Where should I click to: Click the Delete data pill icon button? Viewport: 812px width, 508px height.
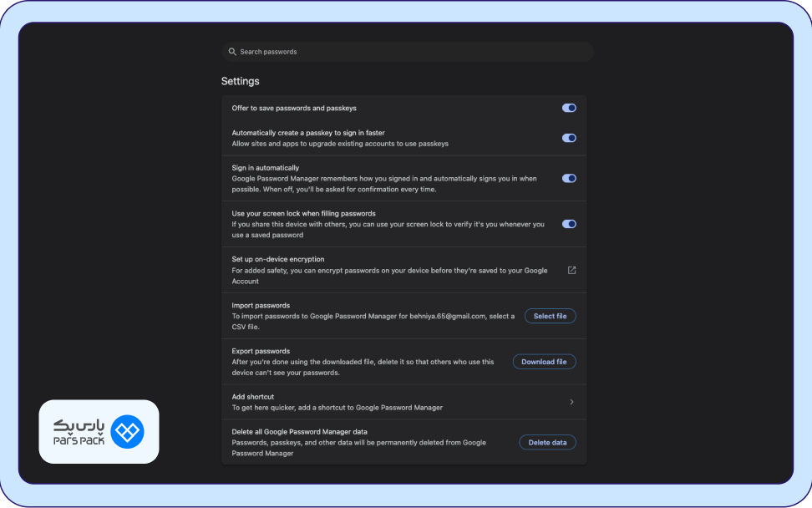click(547, 442)
